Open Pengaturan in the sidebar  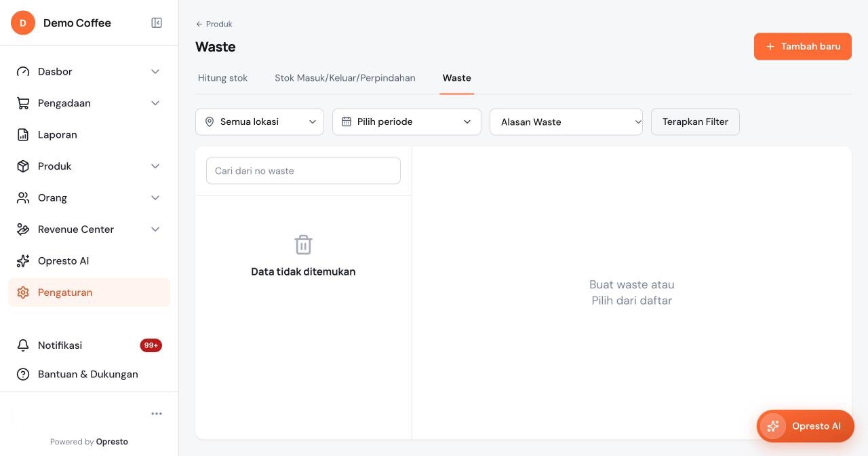pyautogui.click(x=90, y=292)
